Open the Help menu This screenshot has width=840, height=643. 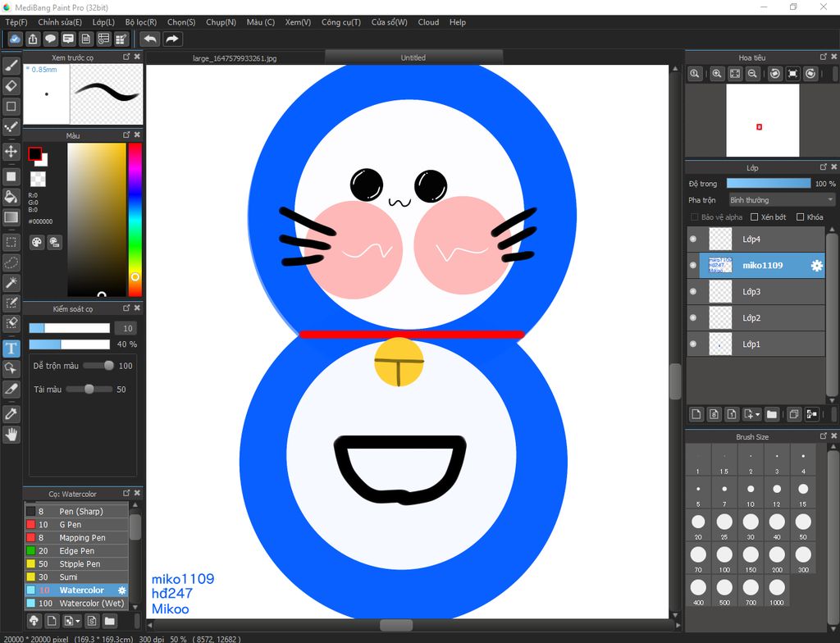tap(458, 22)
